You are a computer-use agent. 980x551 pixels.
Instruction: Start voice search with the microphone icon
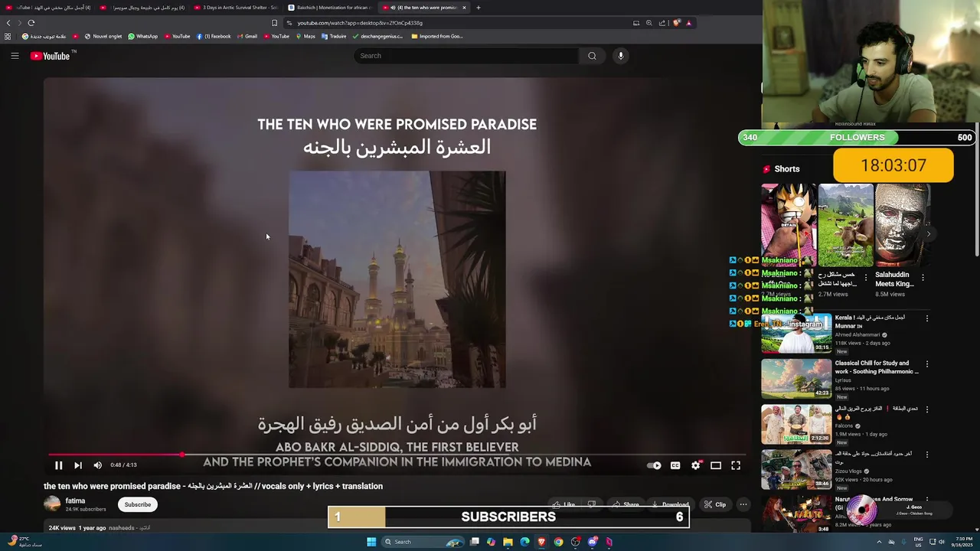tap(621, 56)
